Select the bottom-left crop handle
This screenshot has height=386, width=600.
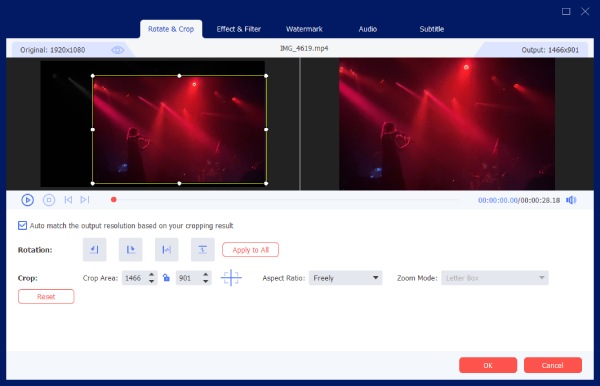click(93, 183)
